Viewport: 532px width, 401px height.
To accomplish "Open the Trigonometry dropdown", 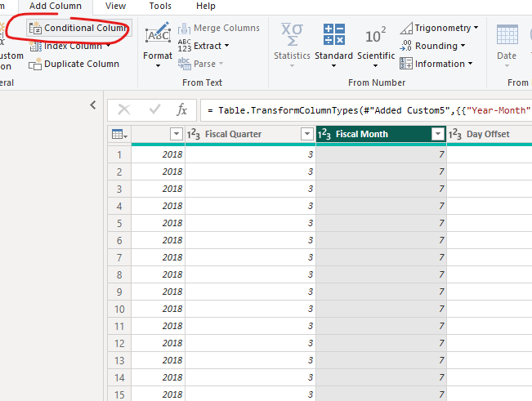I will [439, 28].
